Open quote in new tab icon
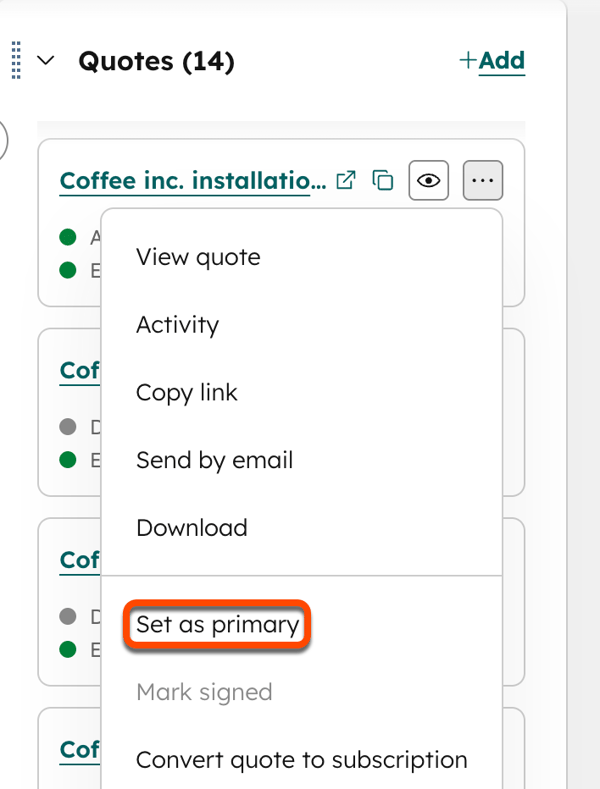Image resolution: width=600 pixels, height=789 pixels. [x=346, y=180]
